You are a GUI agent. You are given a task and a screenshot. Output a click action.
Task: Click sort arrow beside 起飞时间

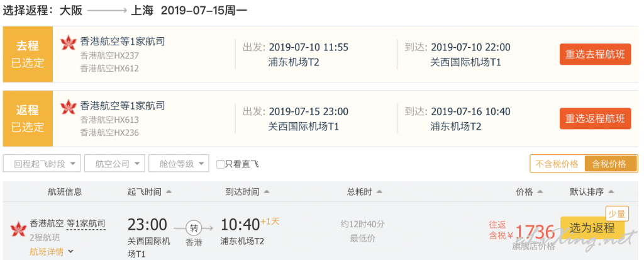coord(169,192)
